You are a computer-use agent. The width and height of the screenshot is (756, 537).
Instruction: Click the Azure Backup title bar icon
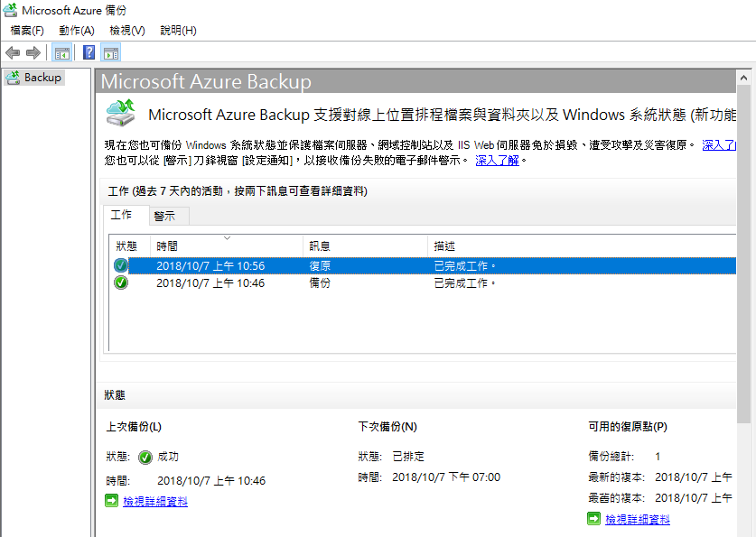10,10
